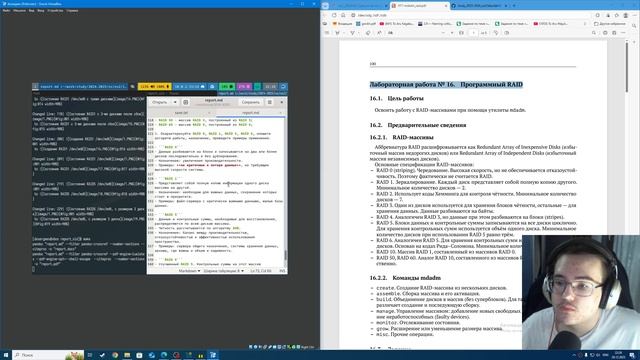640x360 pixels.
Task: Click the Открыть button in text editor
Action: [x=160, y=102]
